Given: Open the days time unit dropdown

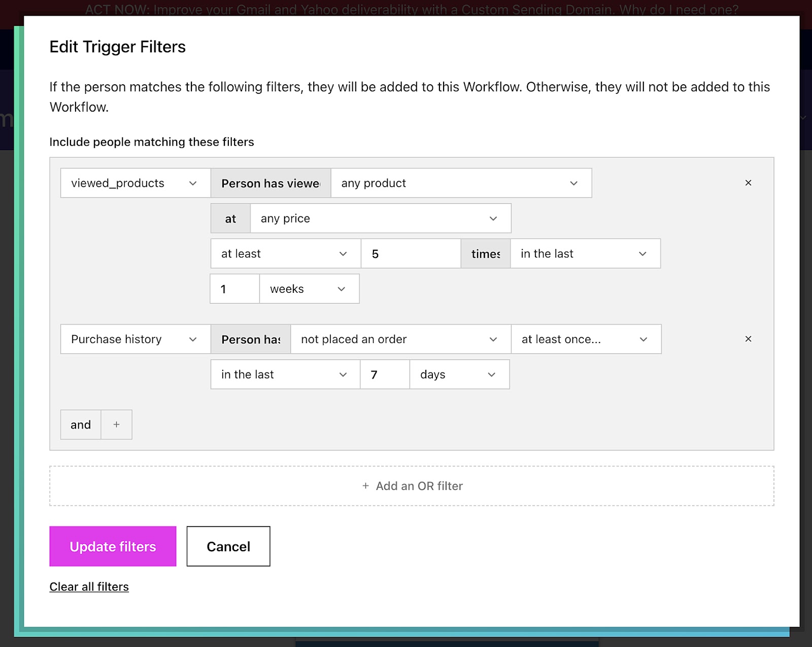Looking at the screenshot, I should (458, 374).
